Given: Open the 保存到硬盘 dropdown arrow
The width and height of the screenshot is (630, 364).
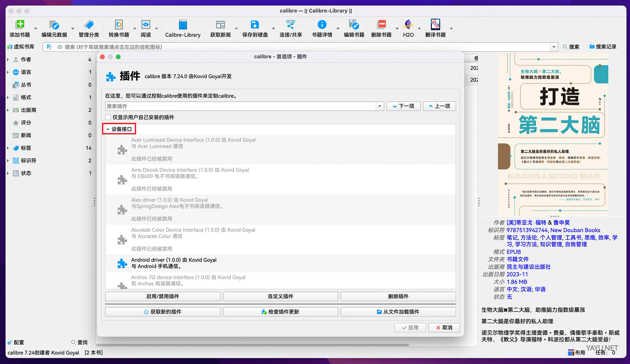Looking at the screenshot, I should coord(273,29).
